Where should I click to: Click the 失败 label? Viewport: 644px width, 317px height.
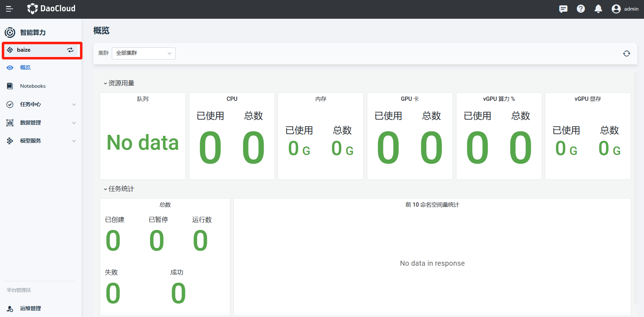coord(111,272)
